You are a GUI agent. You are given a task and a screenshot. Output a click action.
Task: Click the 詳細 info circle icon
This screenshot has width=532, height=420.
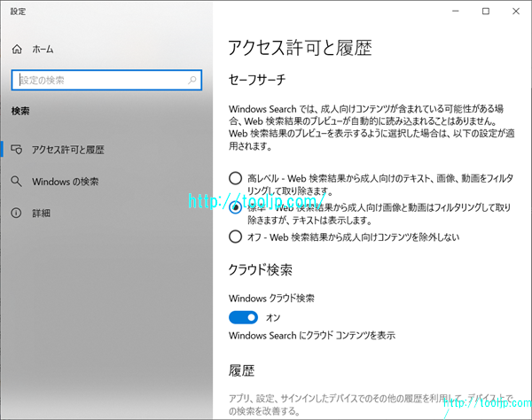tap(16, 214)
